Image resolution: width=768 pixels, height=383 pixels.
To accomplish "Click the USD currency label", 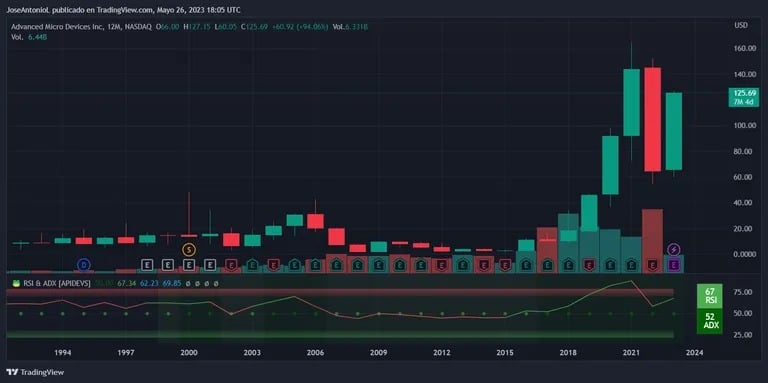I will tap(741, 25).
